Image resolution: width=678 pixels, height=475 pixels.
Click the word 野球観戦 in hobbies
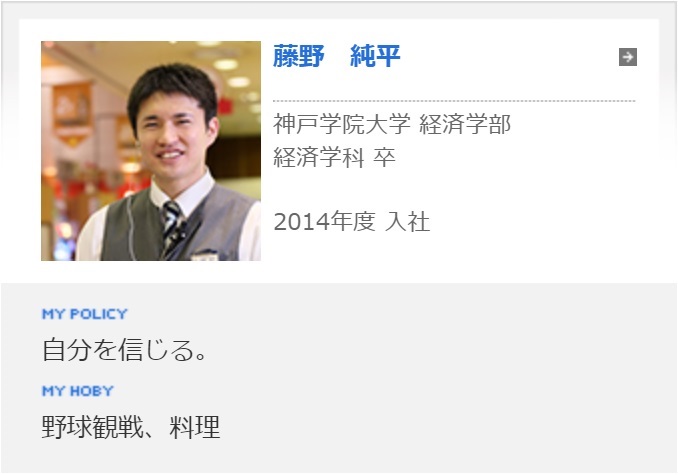(92, 427)
